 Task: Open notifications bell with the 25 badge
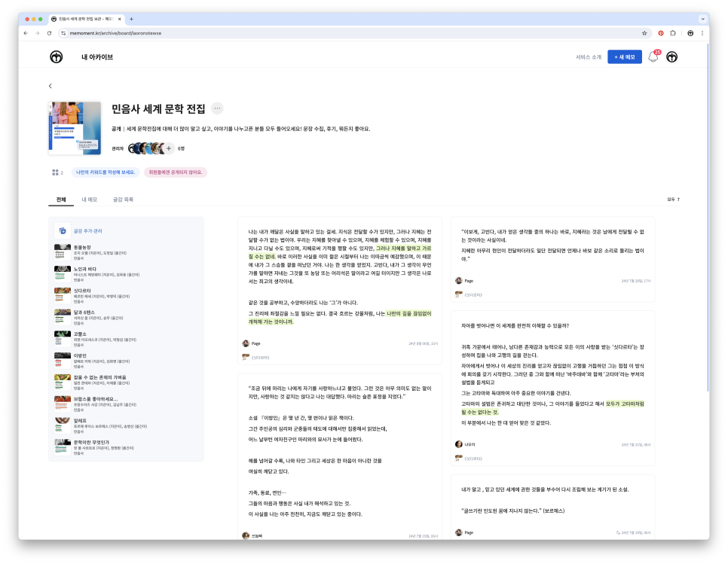[x=653, y=56]
